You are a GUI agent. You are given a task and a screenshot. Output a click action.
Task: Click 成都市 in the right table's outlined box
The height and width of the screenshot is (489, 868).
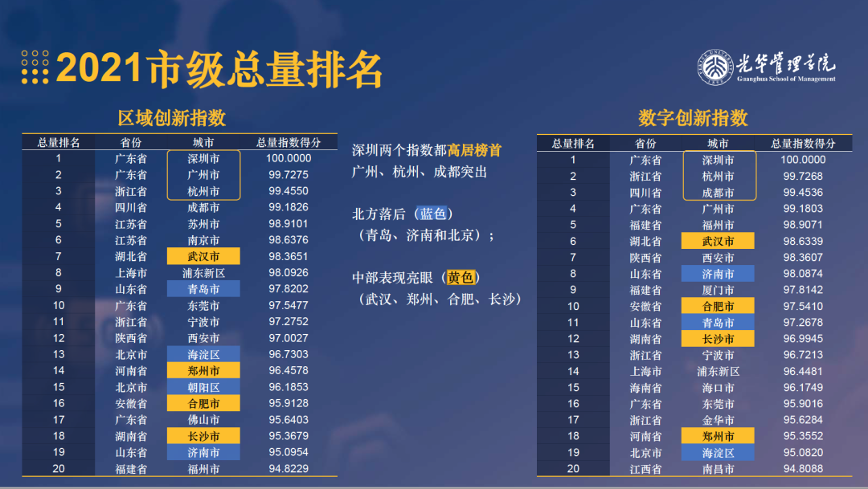[718, 193]
